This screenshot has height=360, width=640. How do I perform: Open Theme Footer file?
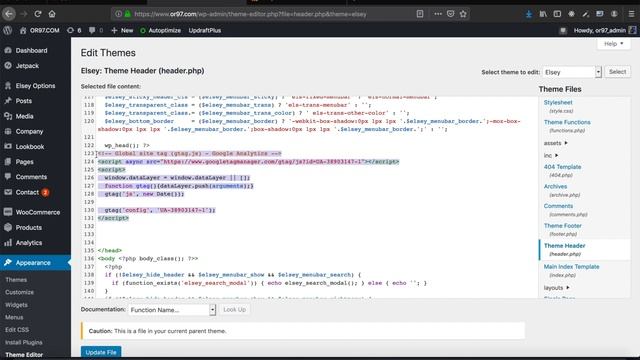click(562, 226)
